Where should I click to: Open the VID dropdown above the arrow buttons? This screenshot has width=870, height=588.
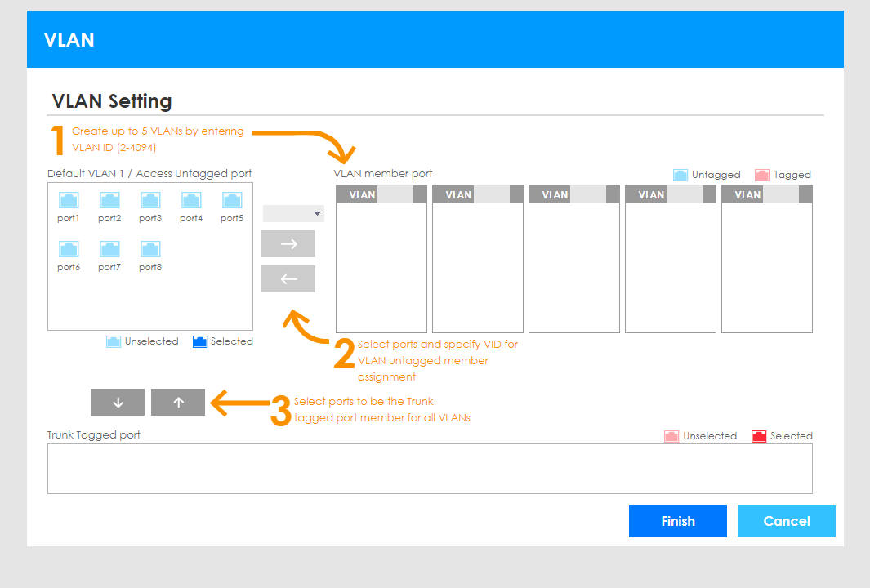tap(293, 214)
